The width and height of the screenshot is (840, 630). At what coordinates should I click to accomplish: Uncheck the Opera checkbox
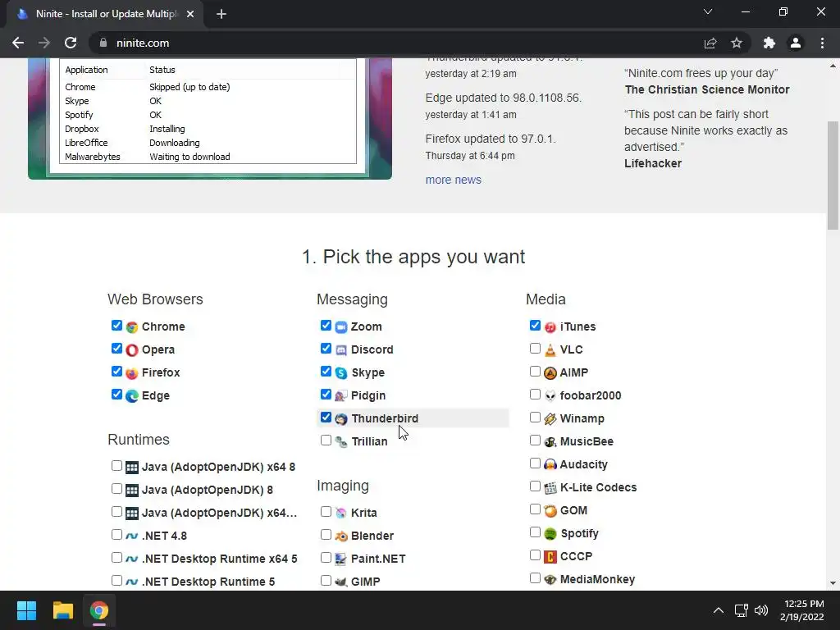[x=116, y=348]
